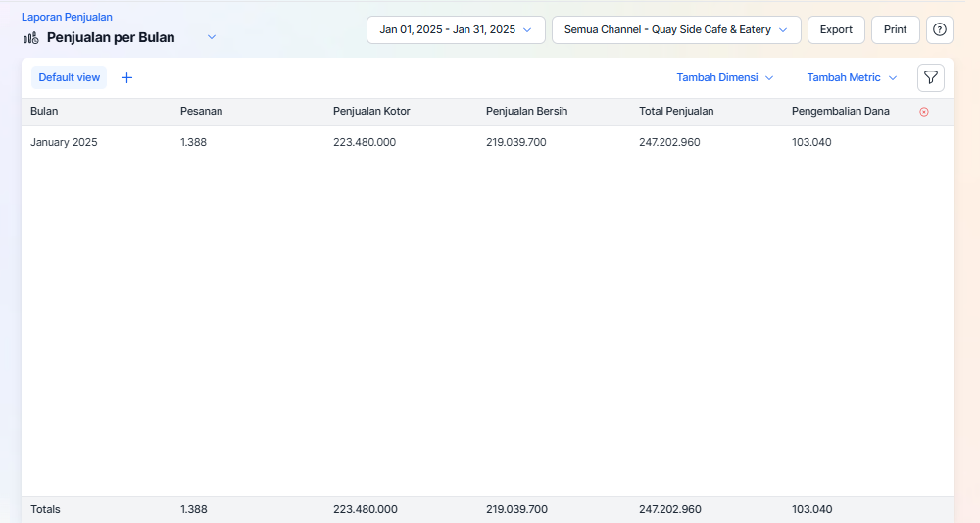Click the funnel filter icon
Screen dimensions: 980x523
[x=930, y=77]
